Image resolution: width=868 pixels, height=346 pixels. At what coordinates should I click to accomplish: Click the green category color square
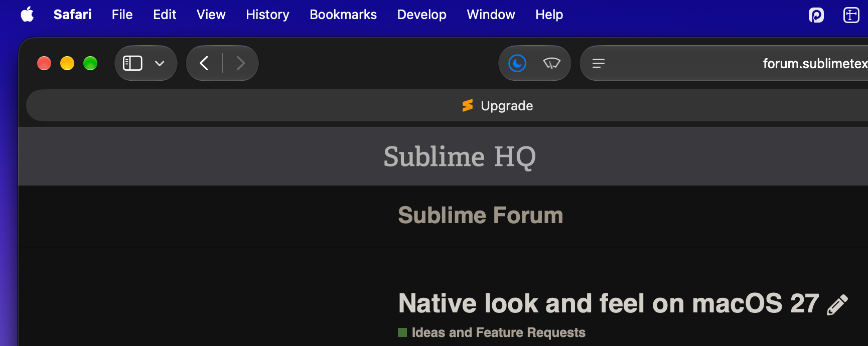point(402,332)
